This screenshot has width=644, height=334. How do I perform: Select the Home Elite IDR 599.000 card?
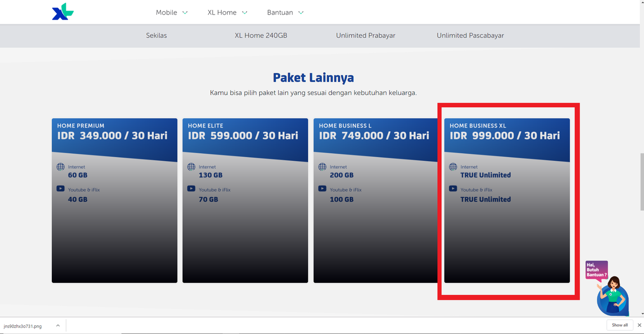pyautogui.click(x=246, y=201)
